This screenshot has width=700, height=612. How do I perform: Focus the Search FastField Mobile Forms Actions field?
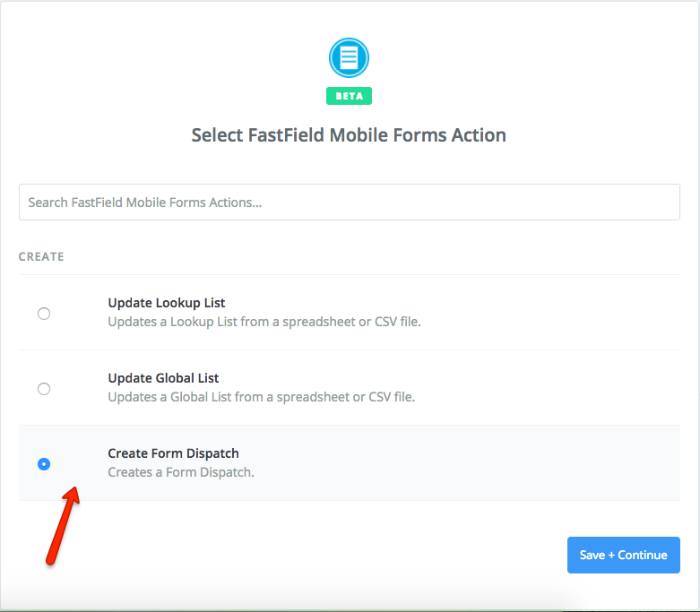click(349, 203)
